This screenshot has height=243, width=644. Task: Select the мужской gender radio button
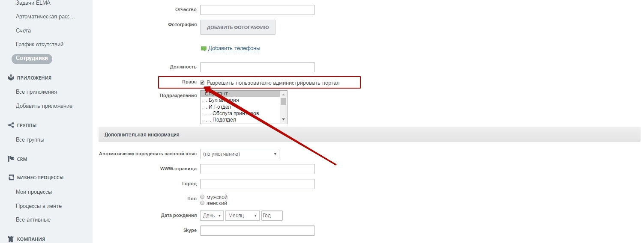pos(203,197)
